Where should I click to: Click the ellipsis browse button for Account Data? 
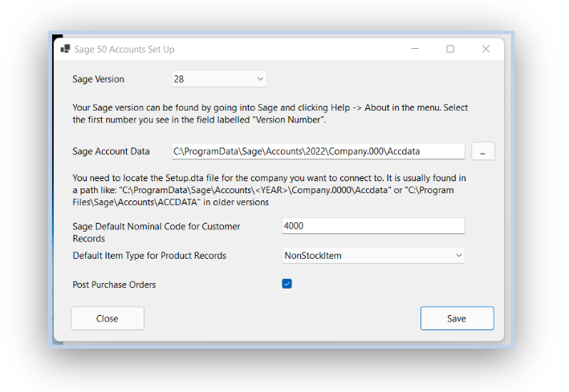pyautogui.click(x=482, y=152)
